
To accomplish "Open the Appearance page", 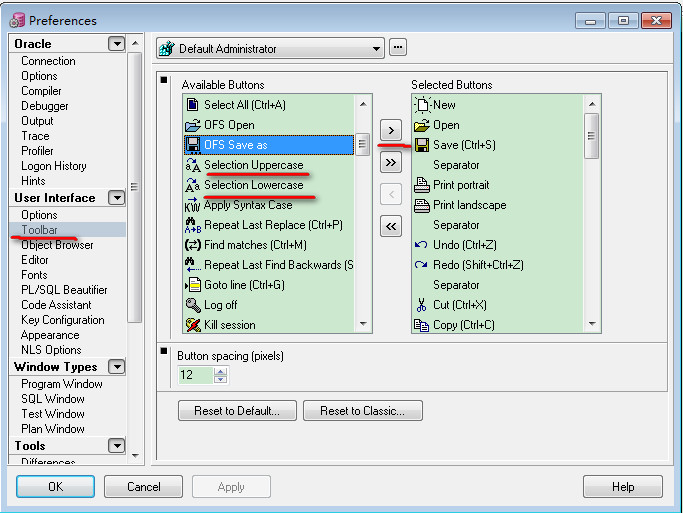I will point(50,335).
